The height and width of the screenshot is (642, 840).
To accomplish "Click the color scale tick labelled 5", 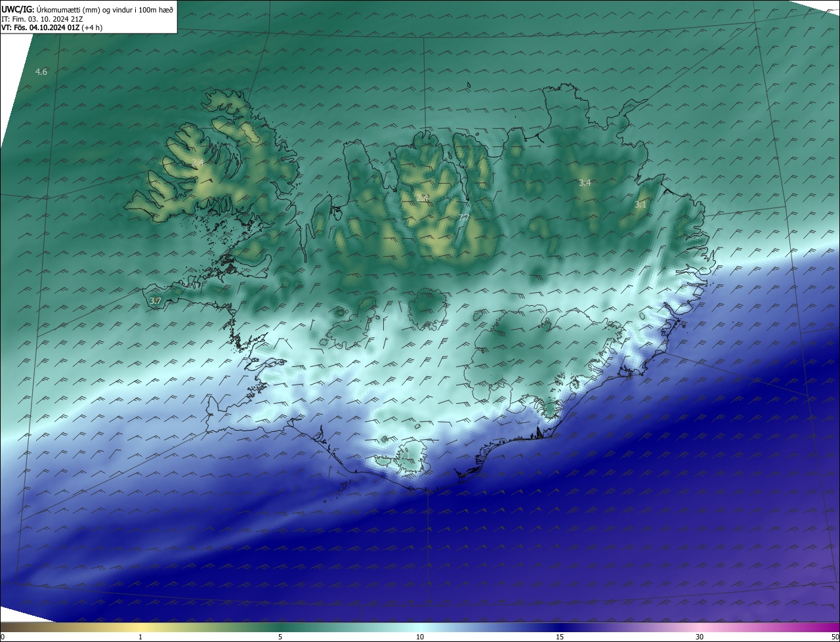I will [x=280, y=637].
